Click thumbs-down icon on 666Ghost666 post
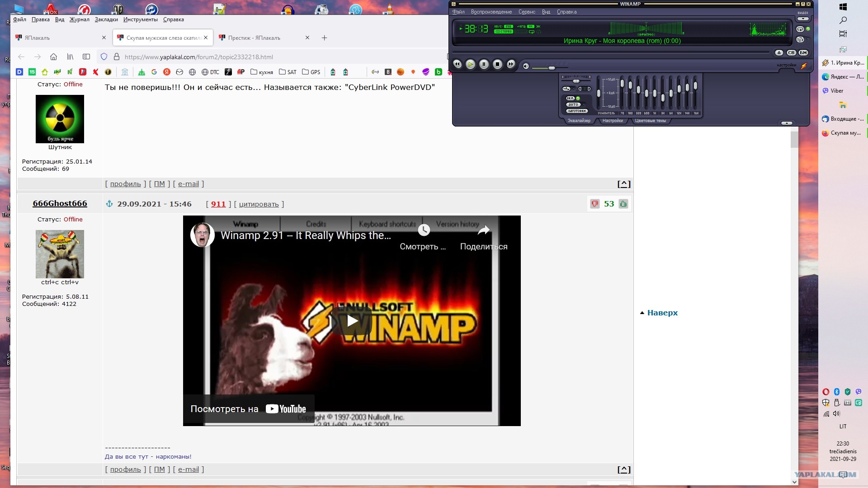The height and width of the screenshot is (488, 868). tap(595, 204)
